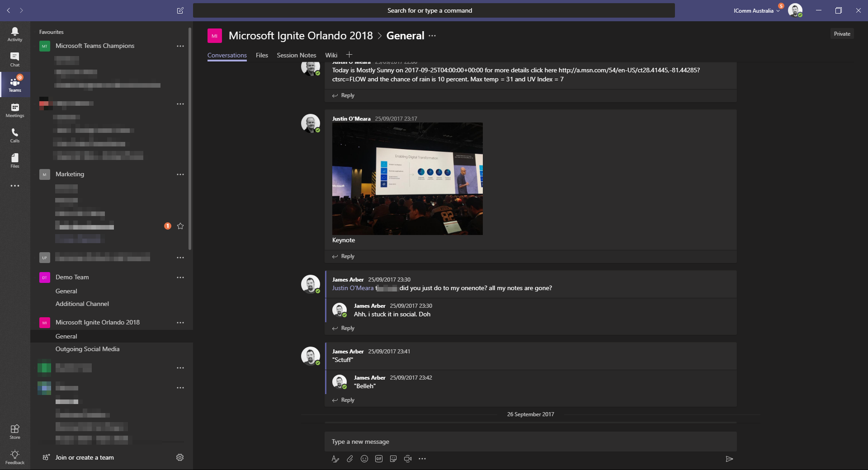Image resolution: width=868 pixels, height=470 pixels.
Task: Reply to the Keynote photo post
Action: click(x=344, y=256)
